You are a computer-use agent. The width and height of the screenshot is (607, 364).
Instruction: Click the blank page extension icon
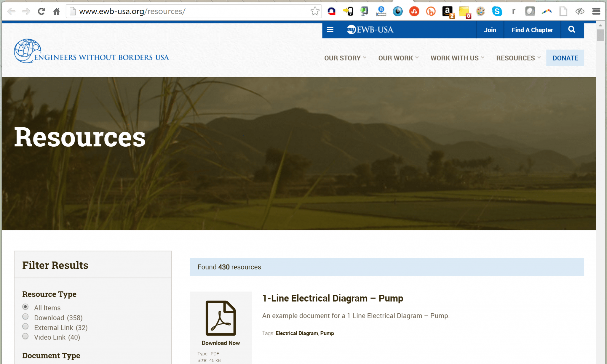tap(563, 12)
